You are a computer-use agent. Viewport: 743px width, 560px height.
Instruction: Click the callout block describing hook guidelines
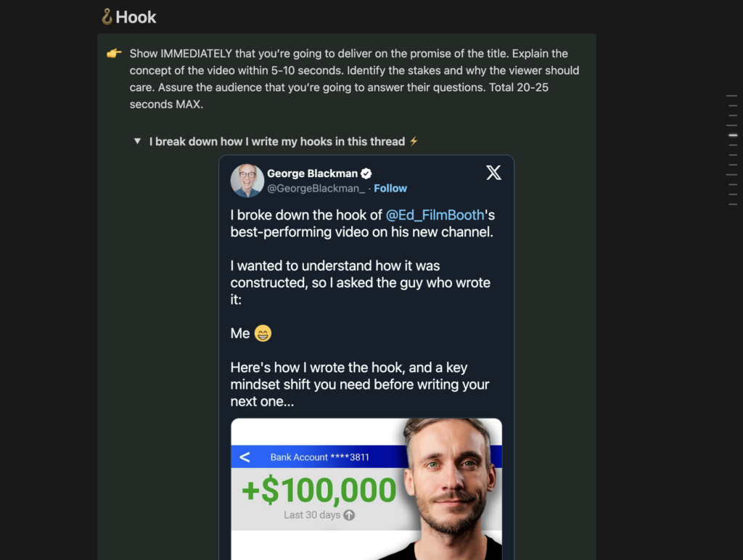347,78
